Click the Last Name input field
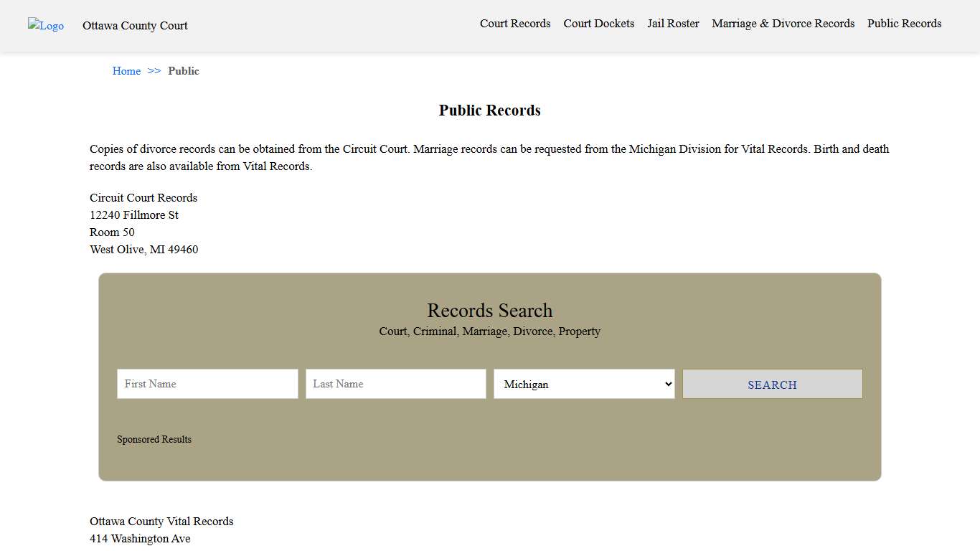The width and height of the screenshot is (980, 551). pyautogui.click(x=395, y=384)
